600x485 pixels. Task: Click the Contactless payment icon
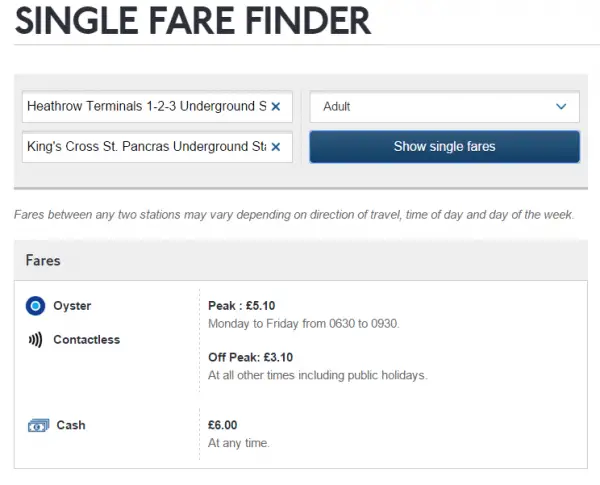(x=35, y=340)
